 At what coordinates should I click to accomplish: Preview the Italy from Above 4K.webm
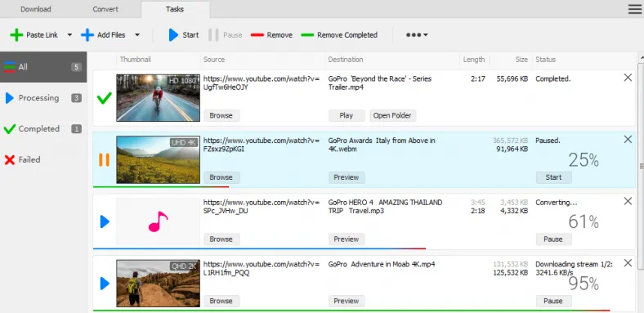(x=347, y=177)
